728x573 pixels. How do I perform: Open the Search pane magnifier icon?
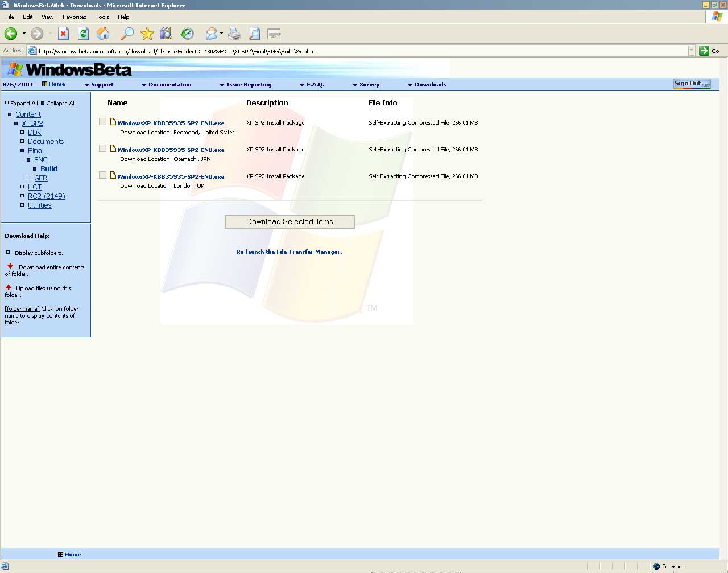click(x=127, y=34)
